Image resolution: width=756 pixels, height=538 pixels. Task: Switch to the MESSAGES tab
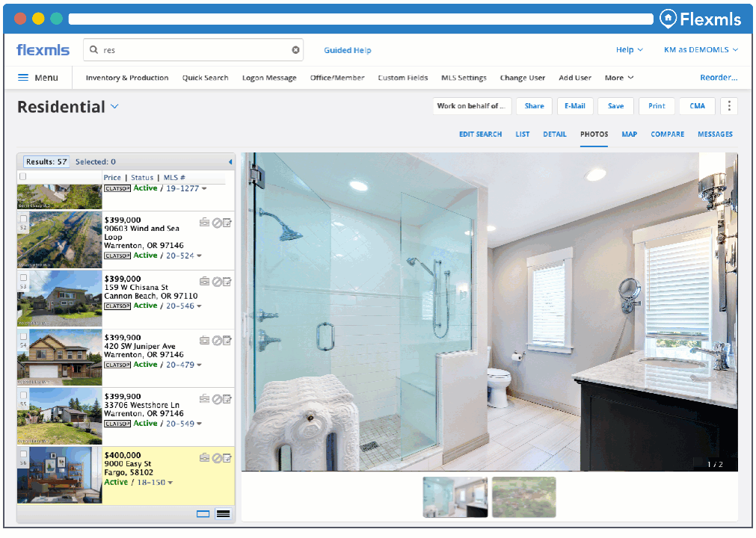point(715,134)
